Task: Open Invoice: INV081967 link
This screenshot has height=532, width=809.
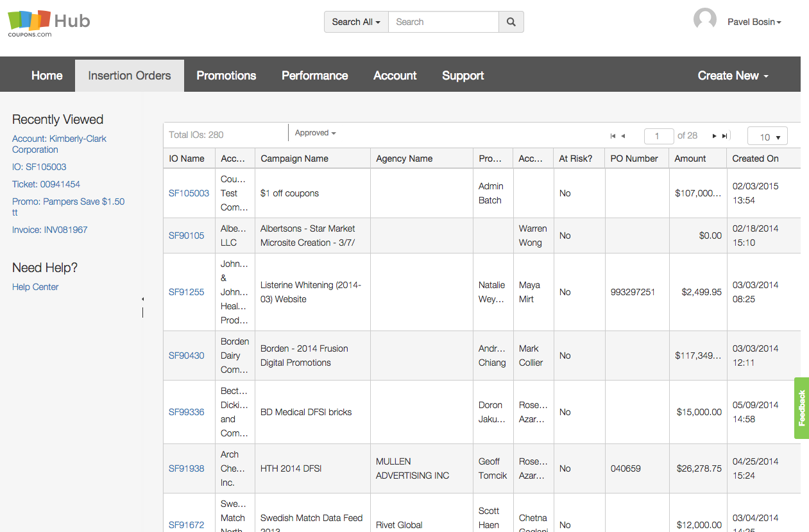Action: pos(49,230)
